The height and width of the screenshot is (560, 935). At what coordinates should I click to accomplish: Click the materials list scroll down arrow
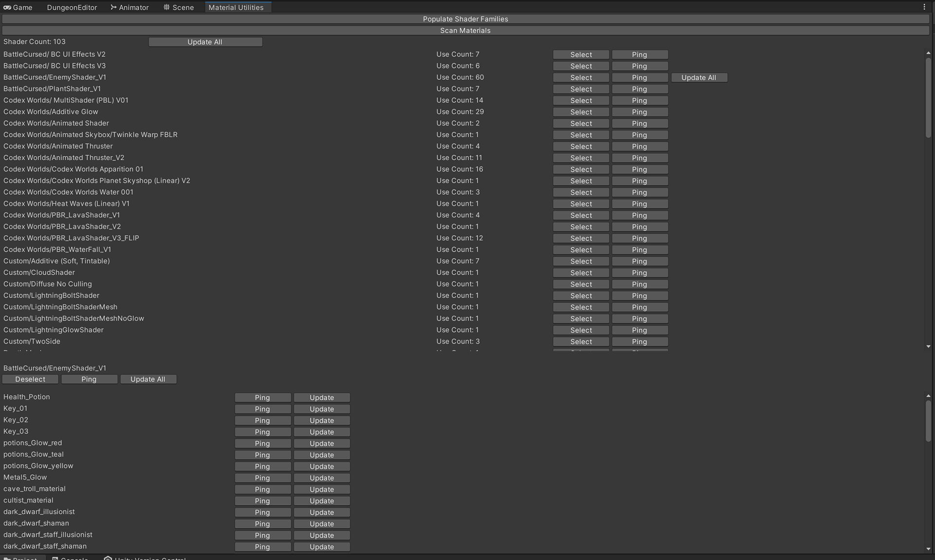click(x=928, y=549)
